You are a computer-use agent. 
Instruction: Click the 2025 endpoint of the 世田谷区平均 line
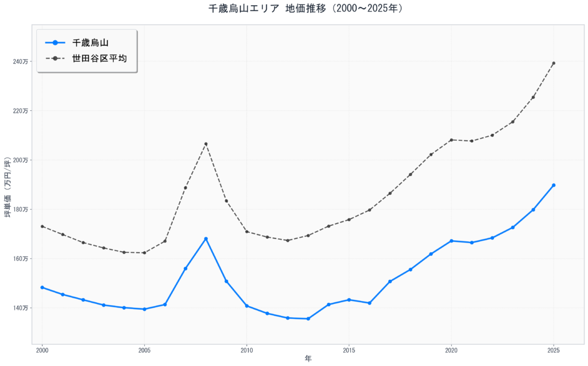554,63
